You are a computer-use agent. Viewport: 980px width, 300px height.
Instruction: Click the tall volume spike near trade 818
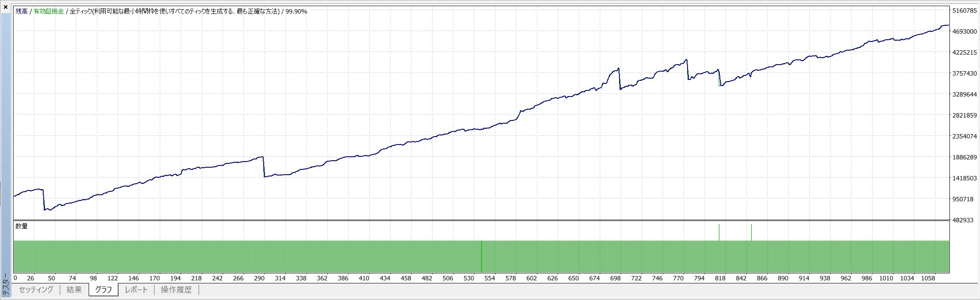coord(719,232)
